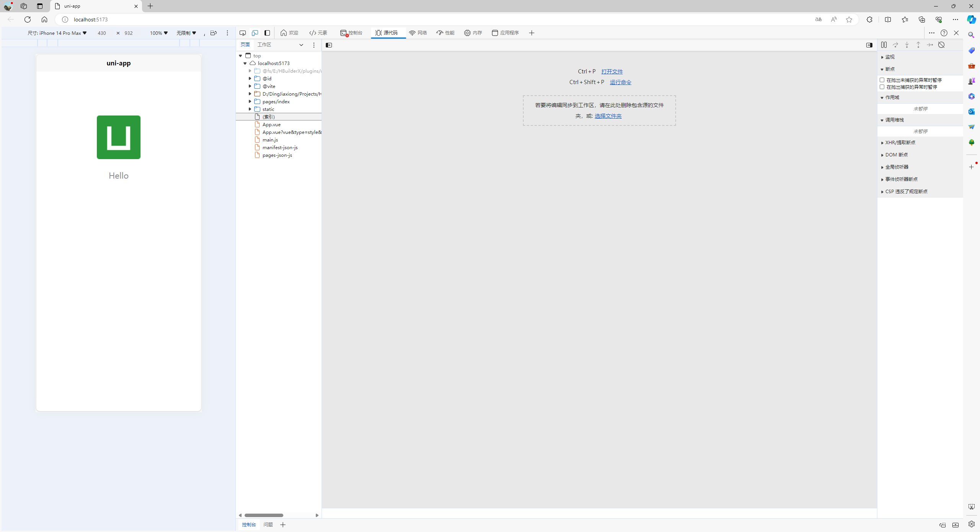980x532 pixels.
Task: Hide the file navigator sidebar
Action: [329, 45]
